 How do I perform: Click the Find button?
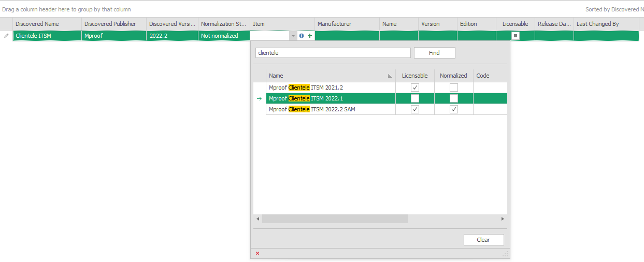[x=434, y=53]
